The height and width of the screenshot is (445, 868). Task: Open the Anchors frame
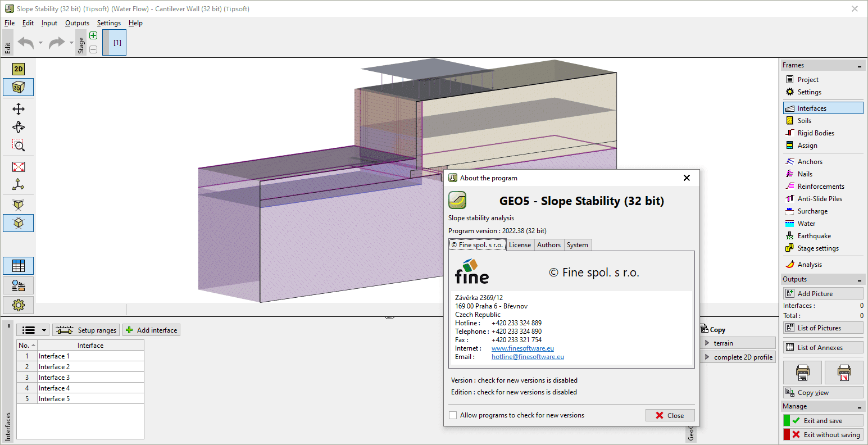(810, 162)
